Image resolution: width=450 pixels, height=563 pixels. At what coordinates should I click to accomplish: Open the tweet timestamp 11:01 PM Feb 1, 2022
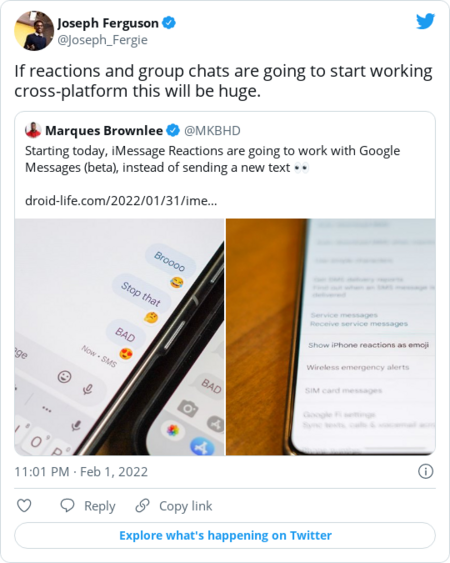coord(81,471)
